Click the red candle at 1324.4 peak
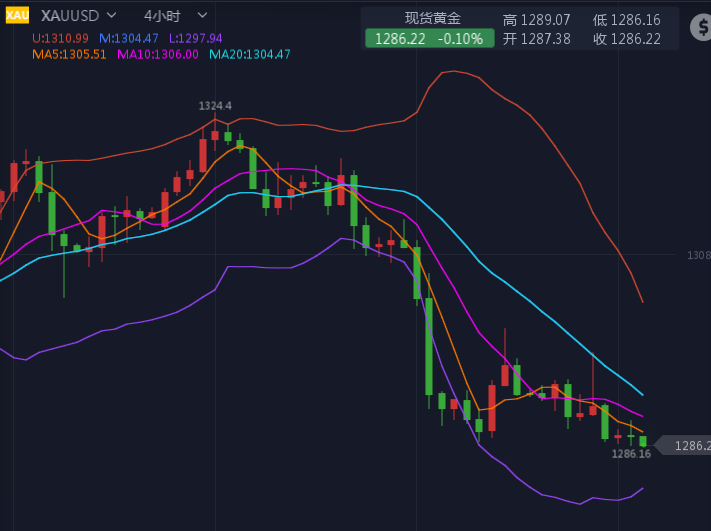Image resolution: width=711 pixels, height=531 pixels. [x=215, y=135]
